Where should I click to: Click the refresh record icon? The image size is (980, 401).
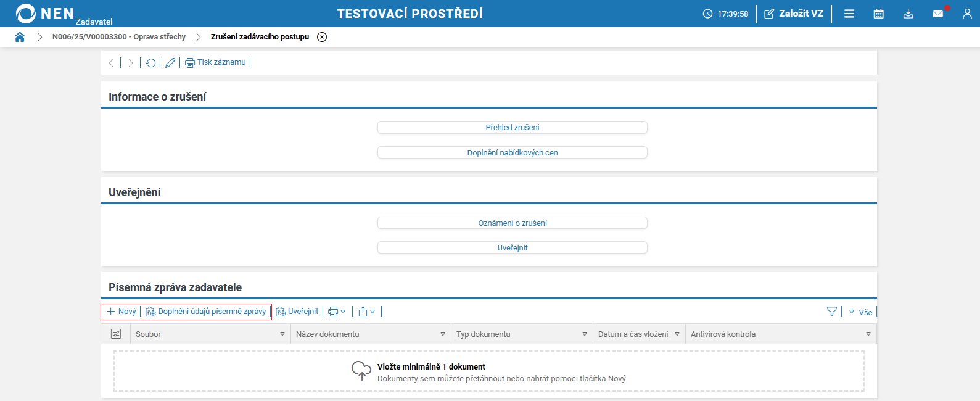[x=150, y=62]
